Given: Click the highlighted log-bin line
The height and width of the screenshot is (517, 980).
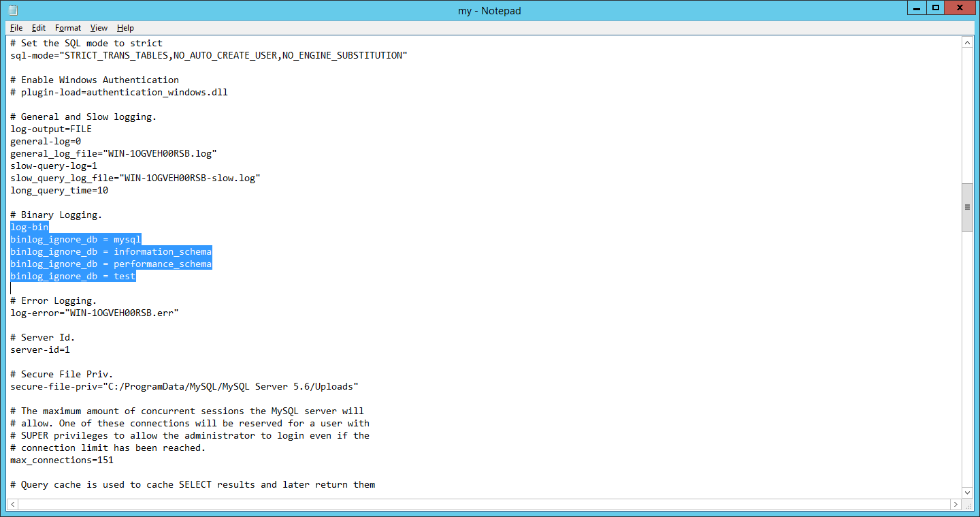Looking at the screenshot, I should point(29,227).
